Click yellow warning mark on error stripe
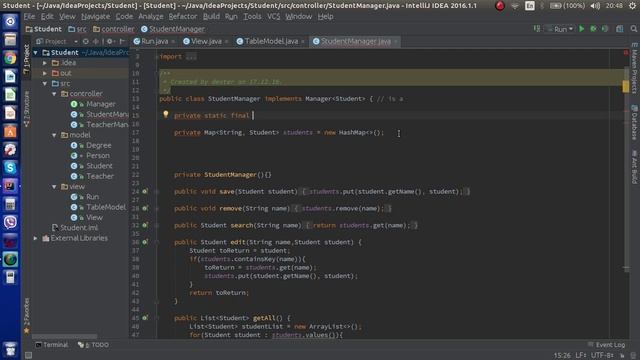 pos(626,86)
